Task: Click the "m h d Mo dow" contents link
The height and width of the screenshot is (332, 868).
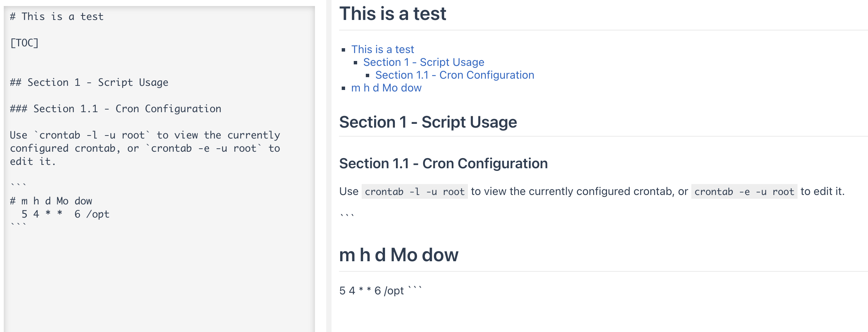Action: [x=386, y=88]
